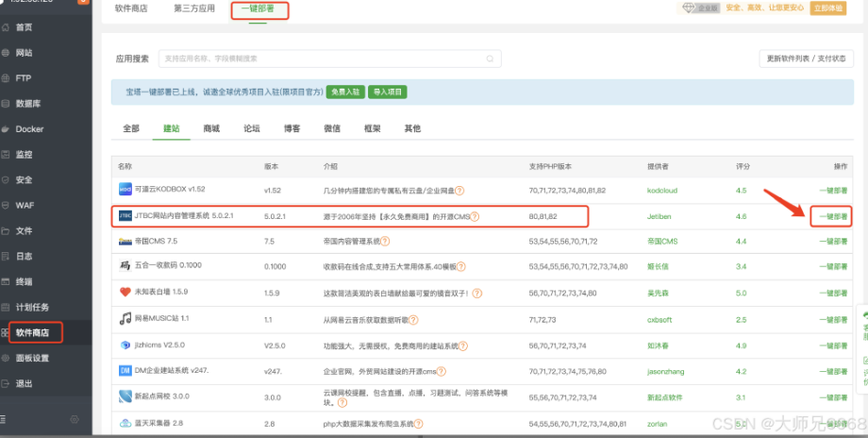Click 网易MUSIC站 music note icon
Viewport: 868px width, 438px height.
(x=125, y=318)
